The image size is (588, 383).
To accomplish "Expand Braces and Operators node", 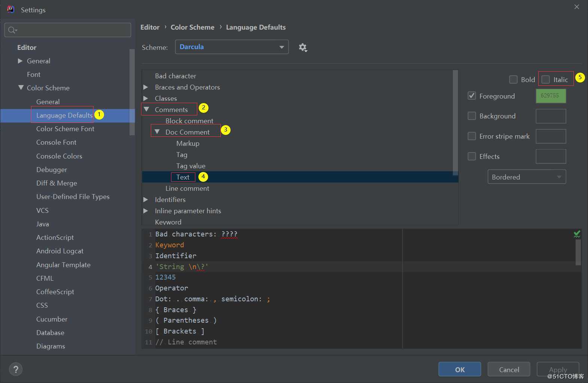I will [x=146, y=87].
